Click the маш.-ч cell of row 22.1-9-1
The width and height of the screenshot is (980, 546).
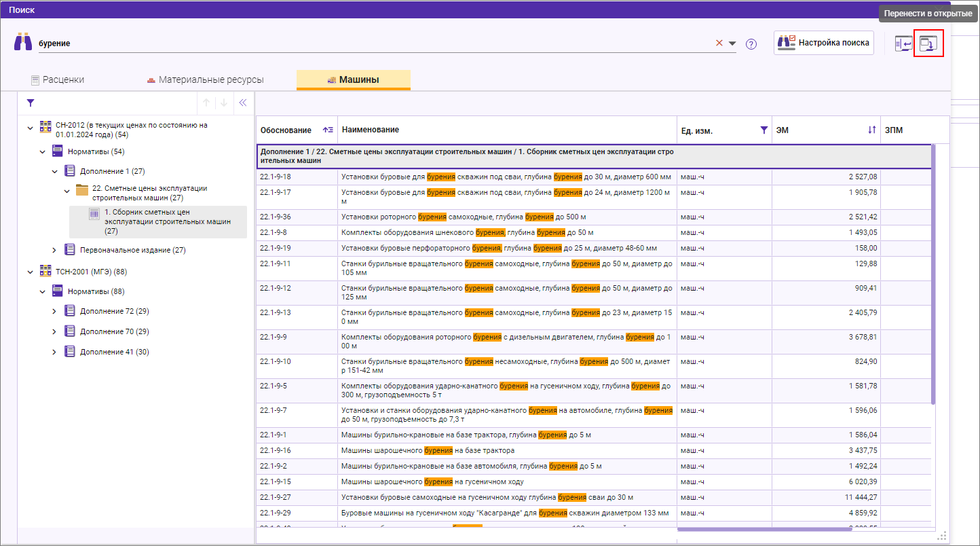pos(724,435)
